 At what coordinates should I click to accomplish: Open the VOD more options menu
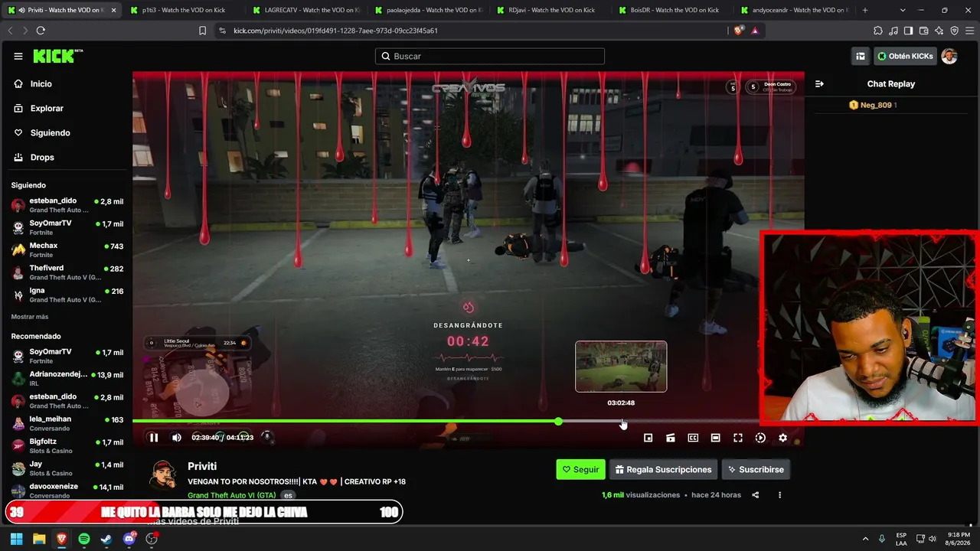(780, 495)
